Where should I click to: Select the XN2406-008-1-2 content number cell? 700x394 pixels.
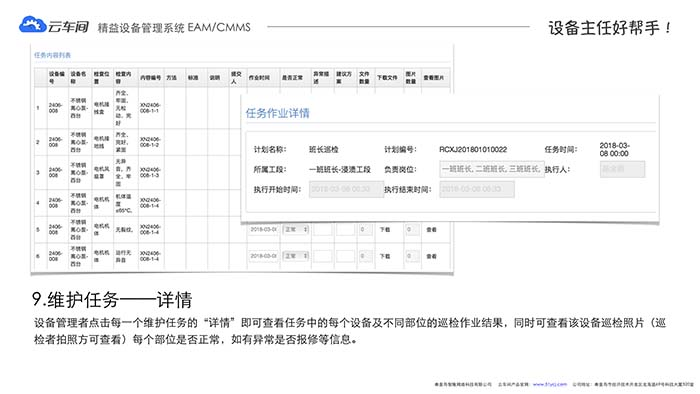click(x=150, y=142)
